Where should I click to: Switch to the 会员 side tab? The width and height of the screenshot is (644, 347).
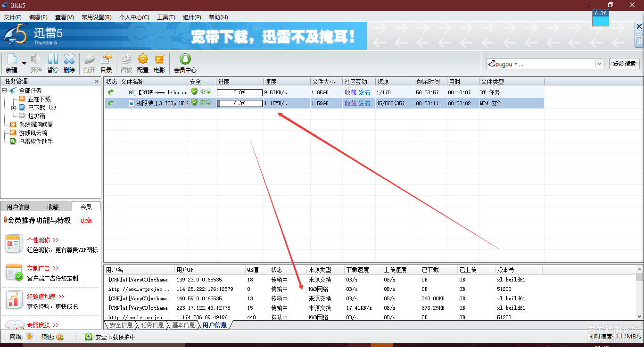[x=86, y=207]
